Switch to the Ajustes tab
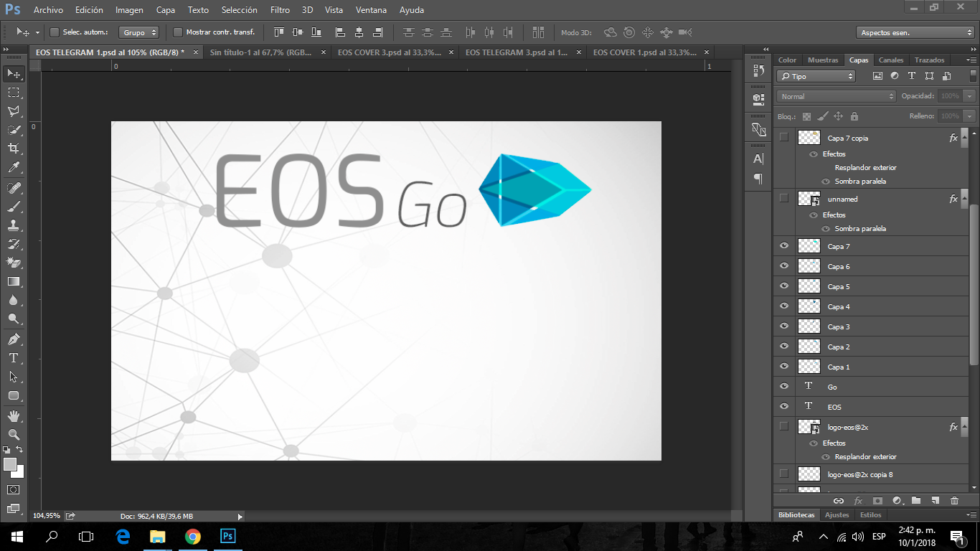This screenshot has height=551, width=980. click(837, 515)
